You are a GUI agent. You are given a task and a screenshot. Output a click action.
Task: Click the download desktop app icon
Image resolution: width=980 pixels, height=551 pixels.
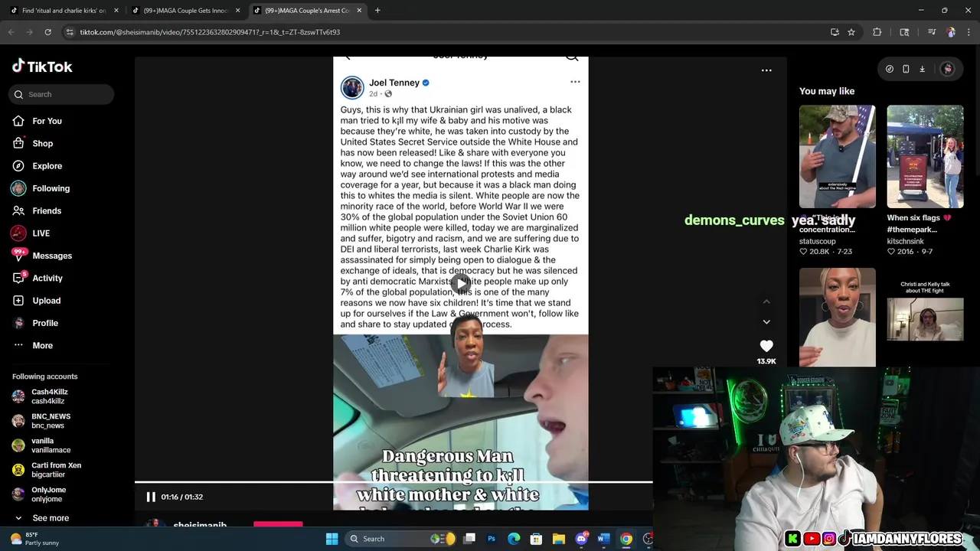(923, 69)
